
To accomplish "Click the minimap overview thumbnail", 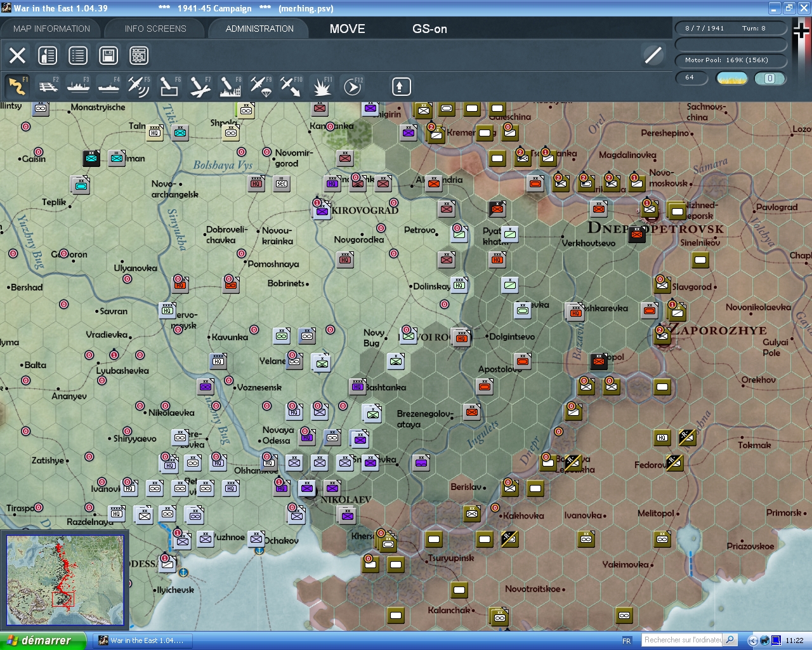I will [65, 581].
